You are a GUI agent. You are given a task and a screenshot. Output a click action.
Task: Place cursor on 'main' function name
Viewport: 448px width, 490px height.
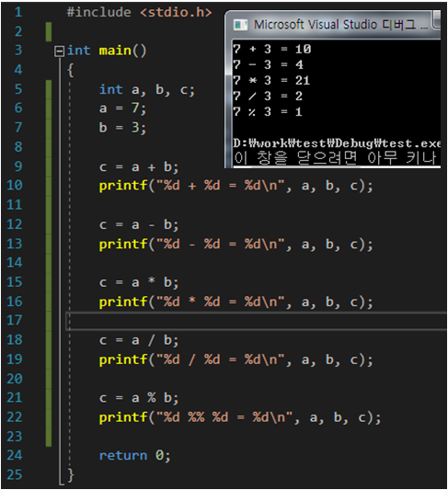click(x=115, y=51)
